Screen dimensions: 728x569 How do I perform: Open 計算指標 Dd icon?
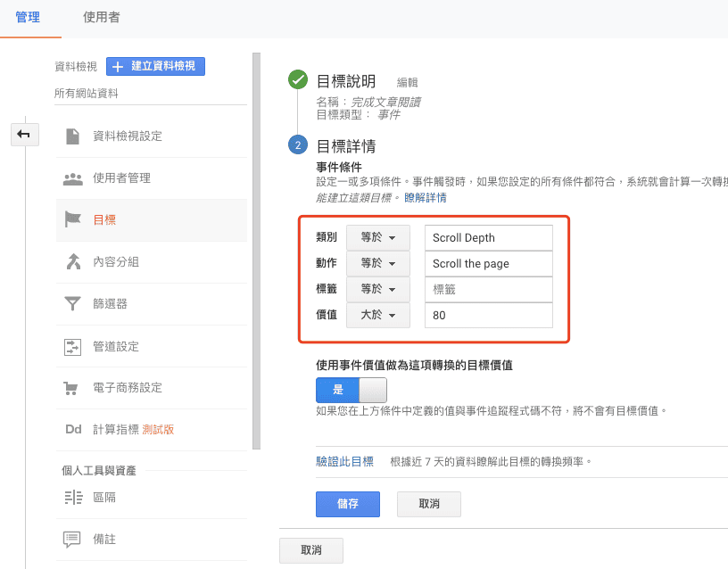[73, 429]
